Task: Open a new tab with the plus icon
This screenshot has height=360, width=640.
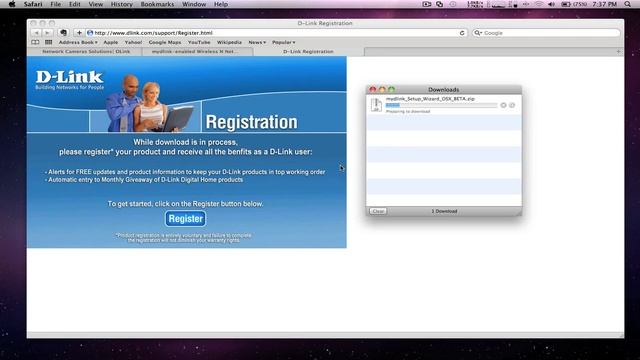Action: tap(618, 51)
